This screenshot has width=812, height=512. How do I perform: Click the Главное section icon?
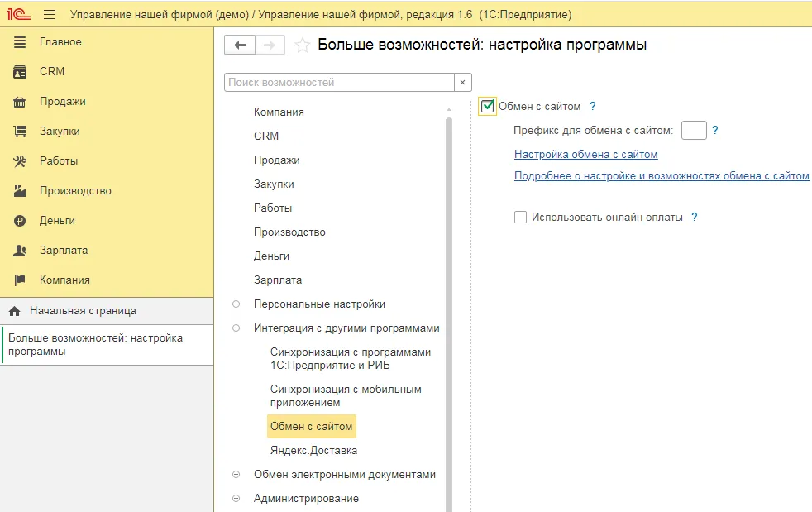pos(20,42)
